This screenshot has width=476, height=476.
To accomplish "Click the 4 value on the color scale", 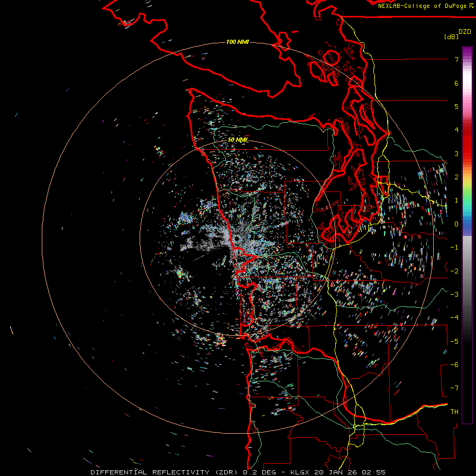I will 456,130.
